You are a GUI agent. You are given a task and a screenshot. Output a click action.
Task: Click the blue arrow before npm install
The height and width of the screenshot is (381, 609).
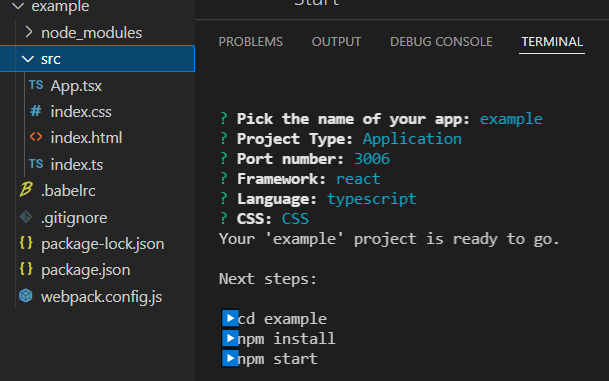(x=230, y=338)
